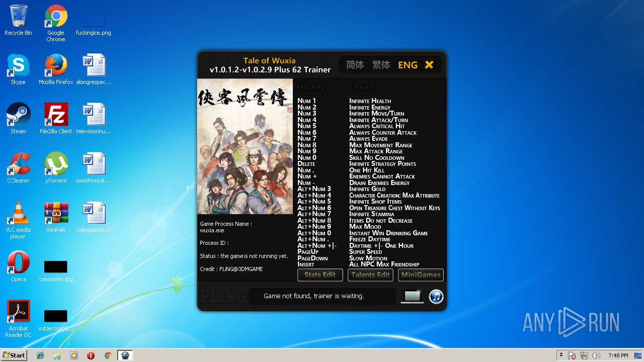This screenshot has height=362, width=644.
Task: Open Windows Media Player taskbar icon
Action: [74, 355]
